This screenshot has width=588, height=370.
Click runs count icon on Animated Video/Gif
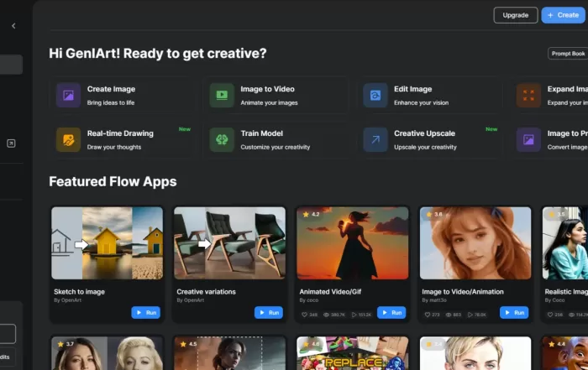354,315
